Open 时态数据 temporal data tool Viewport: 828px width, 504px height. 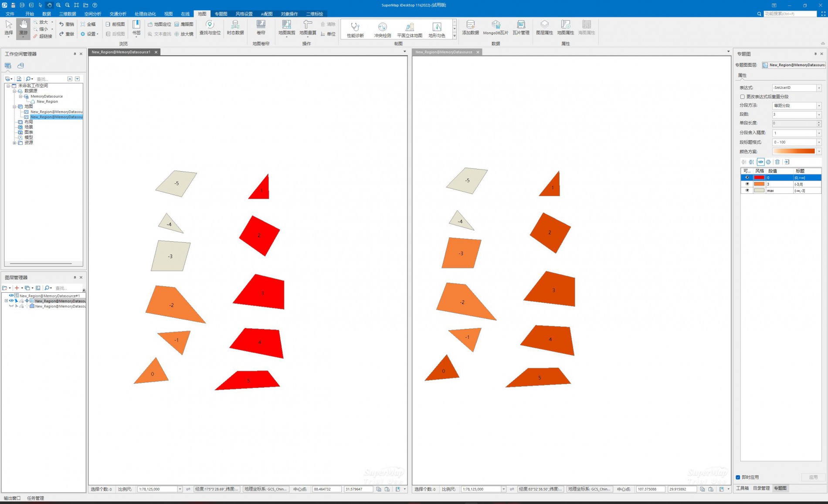pos(235,28)
